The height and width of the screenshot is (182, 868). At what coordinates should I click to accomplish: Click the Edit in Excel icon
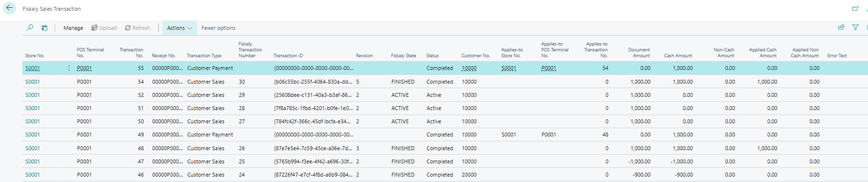click(44, 28)
